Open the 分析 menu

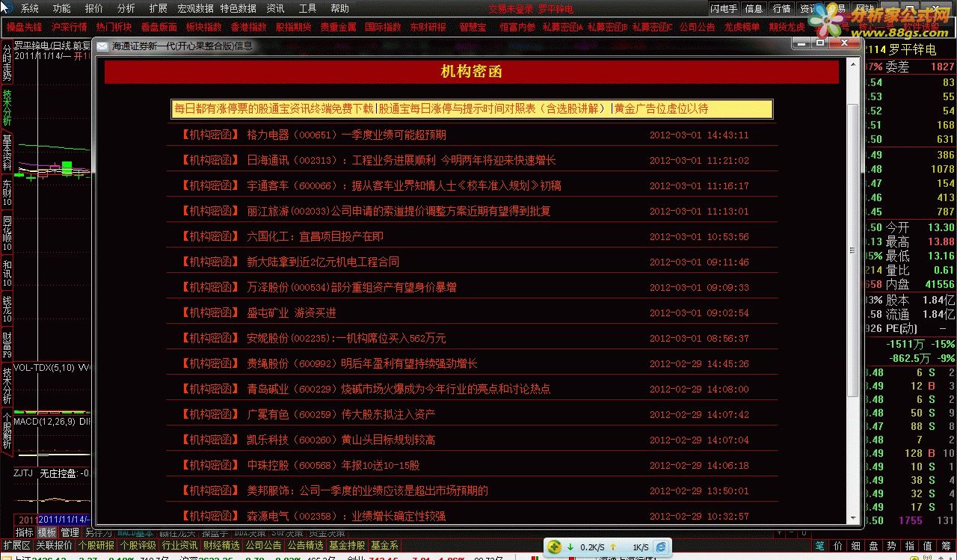(x=126, y=8)
